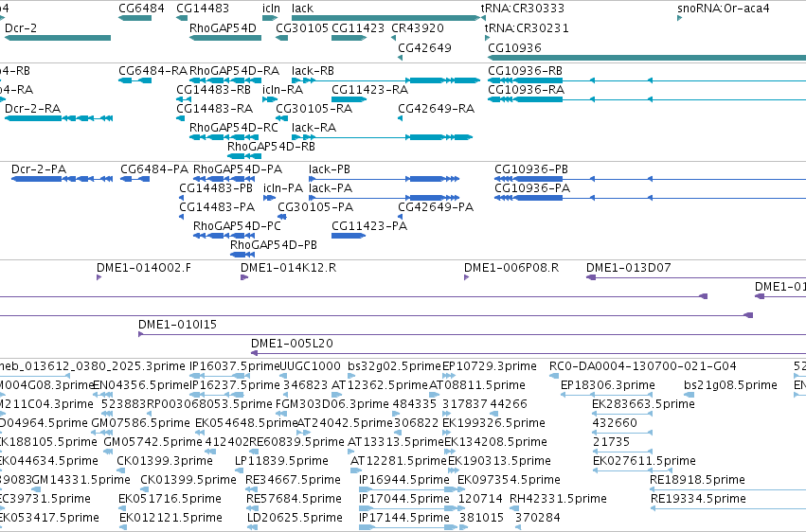The width and height of the screenshot is (806, 532).
Task: Select the RH42331.5prime EST label
Action: coord(558,500)
